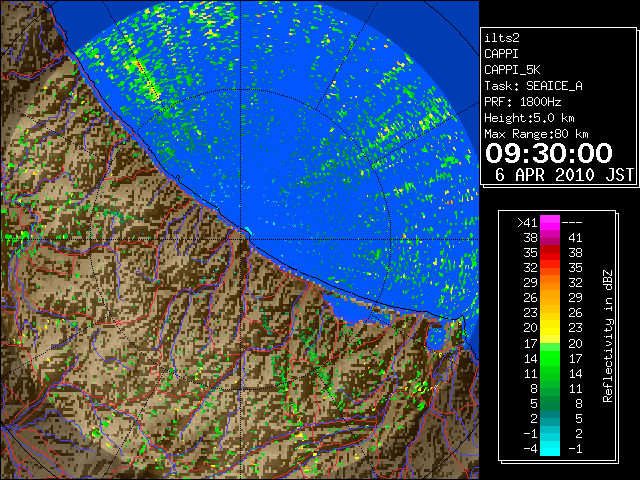This screenshot has width=640, height=480.
Task: Click the '-4' legend value at bottom left
Action: click(531, 449)
